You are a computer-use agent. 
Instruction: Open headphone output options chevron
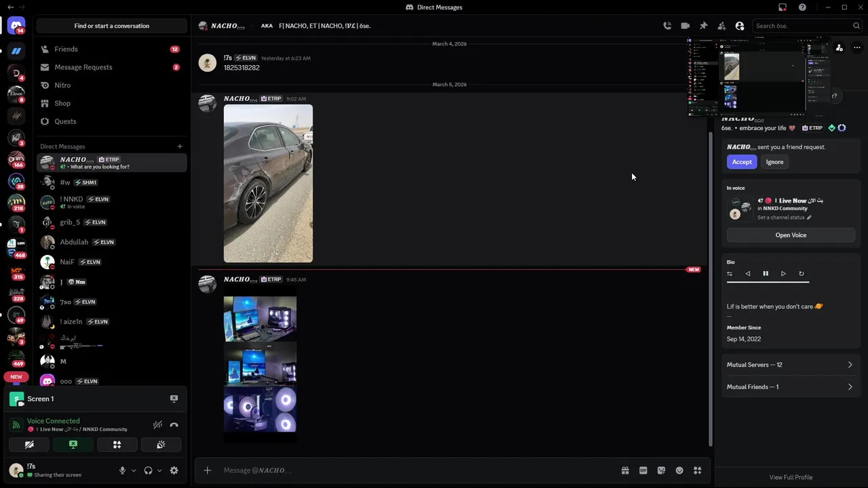pos(159,470)
